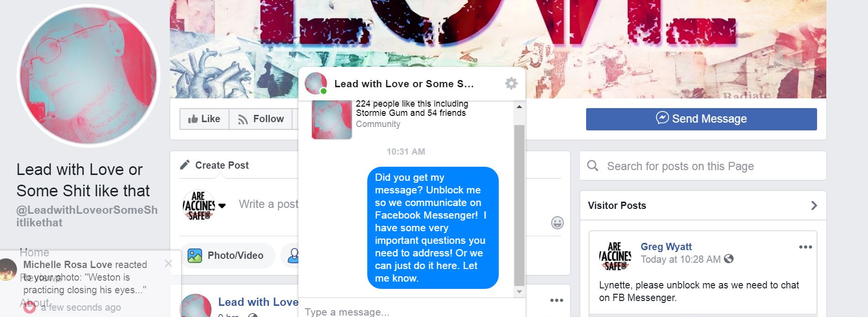
Task: Click chat scrollbar down arrow
Action: [519, 292]
